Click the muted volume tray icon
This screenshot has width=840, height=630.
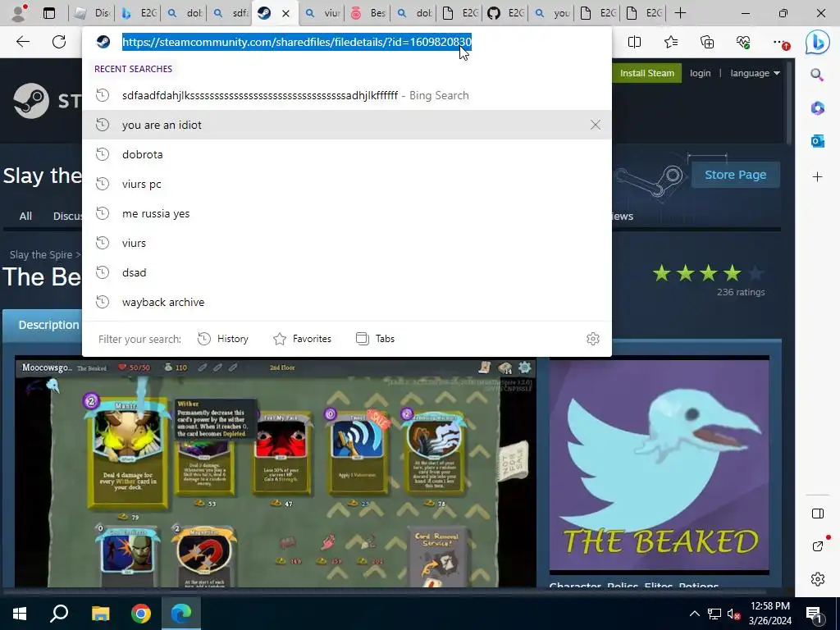[x=733, y=614]
